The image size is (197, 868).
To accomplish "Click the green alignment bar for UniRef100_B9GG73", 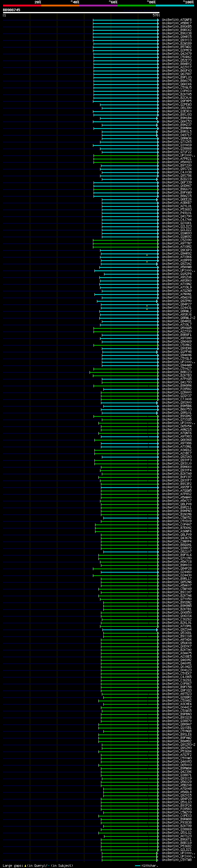I will pyautogui.click(x=126, y=189).
